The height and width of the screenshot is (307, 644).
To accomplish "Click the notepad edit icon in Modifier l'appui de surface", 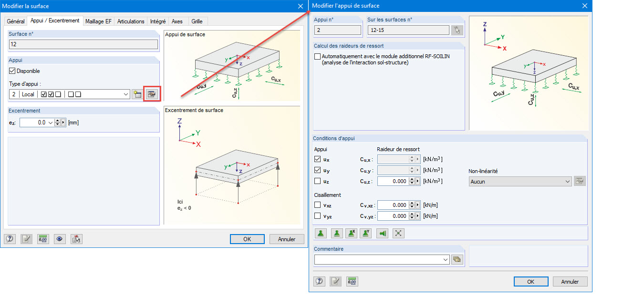I will click(336, 281).
